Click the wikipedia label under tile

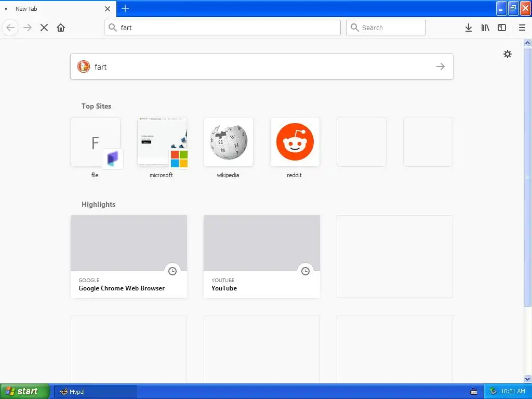tap(228, 175)
